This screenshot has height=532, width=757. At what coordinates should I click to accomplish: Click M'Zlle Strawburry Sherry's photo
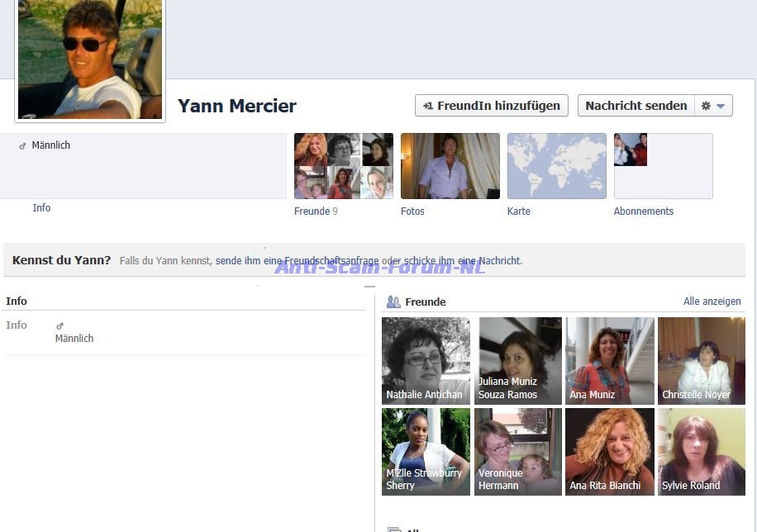[426, 451]
